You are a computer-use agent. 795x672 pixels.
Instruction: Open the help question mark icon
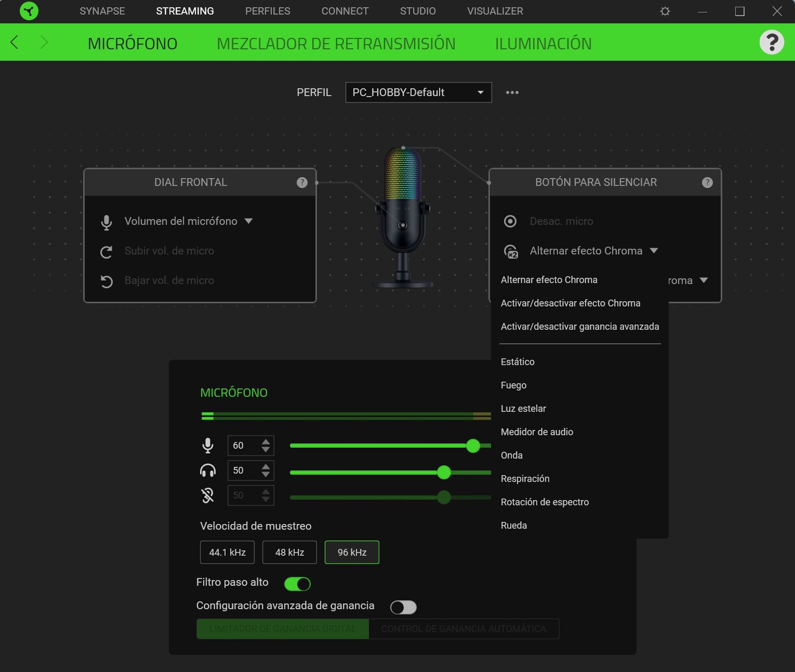click(772, 42)
